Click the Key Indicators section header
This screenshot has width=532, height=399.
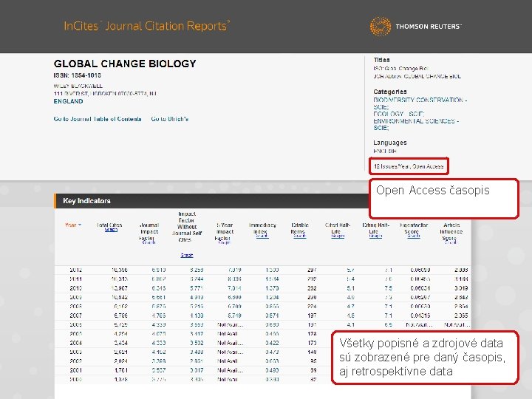pyautogui.click(x=87, y=201)
